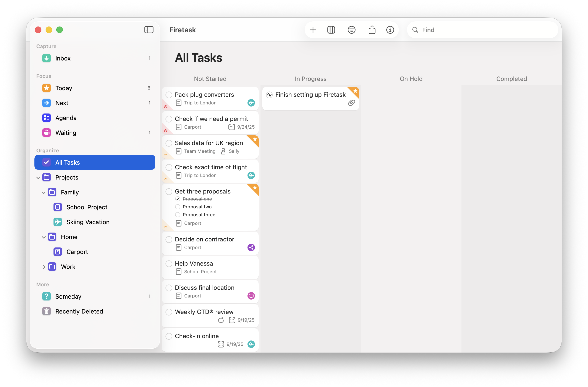Toggle the sidebar with the sidebar icon
The width and height of the screenshot is (588, 387).
coord(149,30)
